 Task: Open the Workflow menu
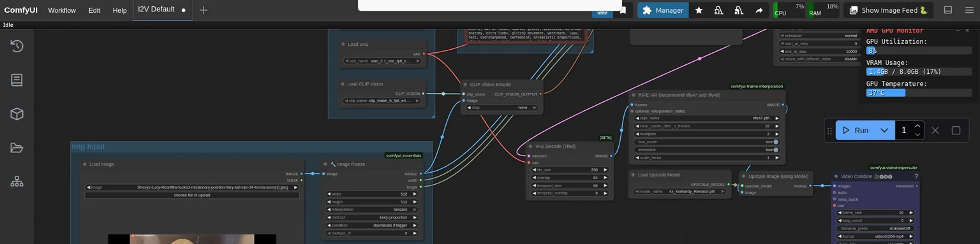point(62,10)
